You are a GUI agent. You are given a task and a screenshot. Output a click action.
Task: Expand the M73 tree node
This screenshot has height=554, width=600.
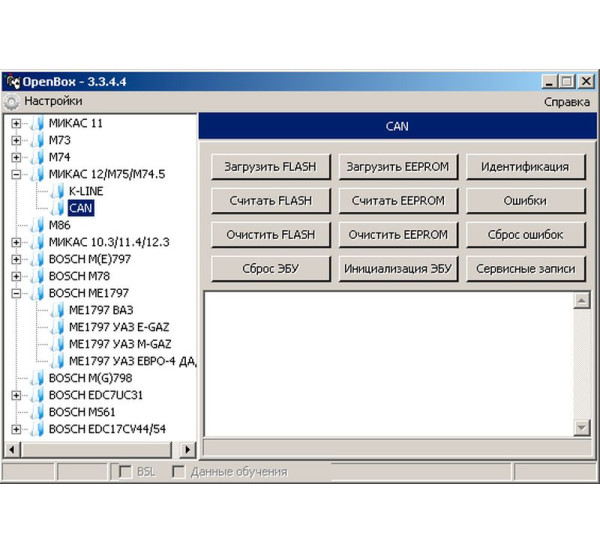tap(16, 141)
